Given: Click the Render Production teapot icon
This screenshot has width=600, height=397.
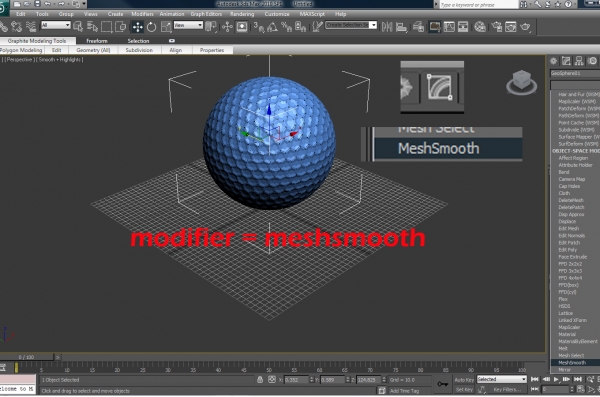Looking at the screenshot, I should pyautogui.click(x=525, y=27).
